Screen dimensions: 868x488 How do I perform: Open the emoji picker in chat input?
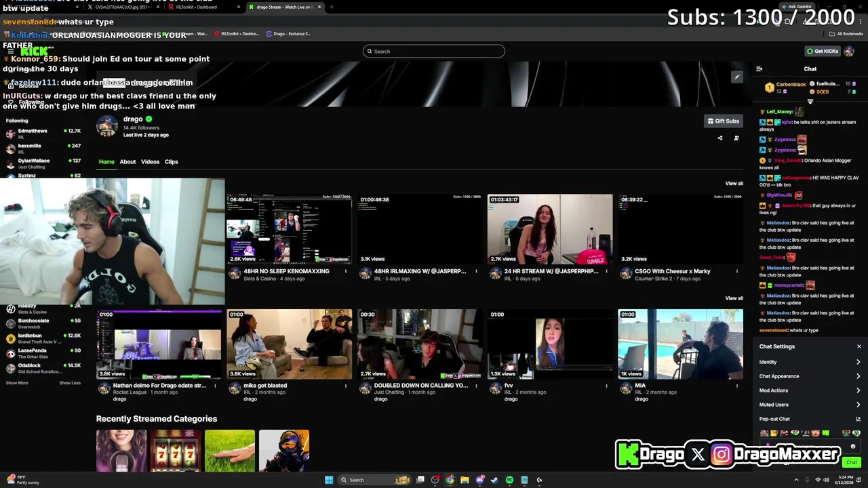click(853, 447)
